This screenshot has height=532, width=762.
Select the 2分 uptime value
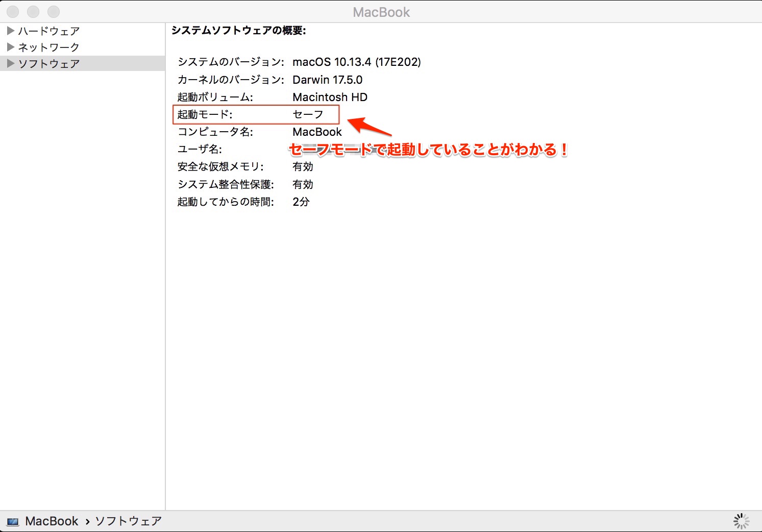click(301, 202)
